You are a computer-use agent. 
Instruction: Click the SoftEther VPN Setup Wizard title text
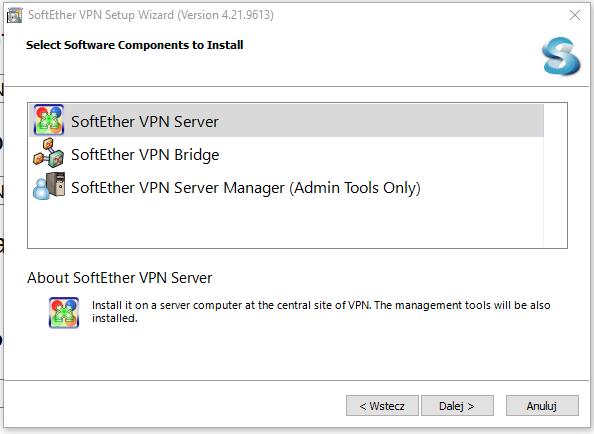151,15
